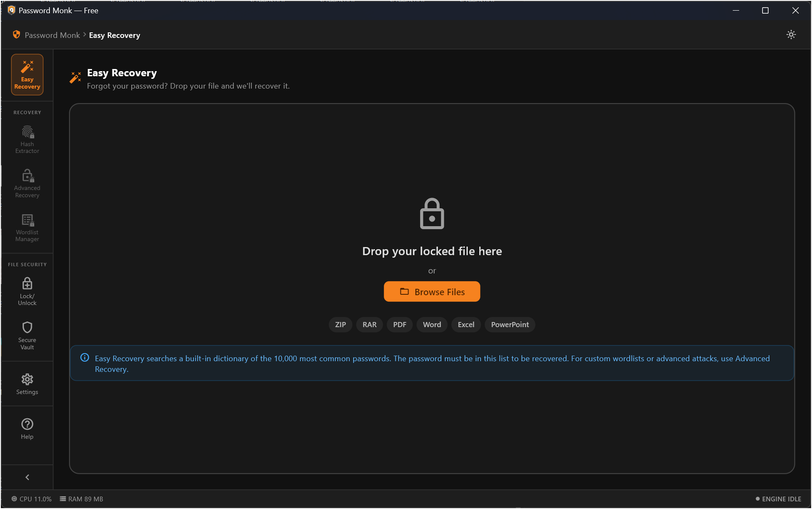This screenshot has height=509, width=812.
Task: Collapse the sidebar with the chevron
Action: pyautogui.click(x=27, y=477)
